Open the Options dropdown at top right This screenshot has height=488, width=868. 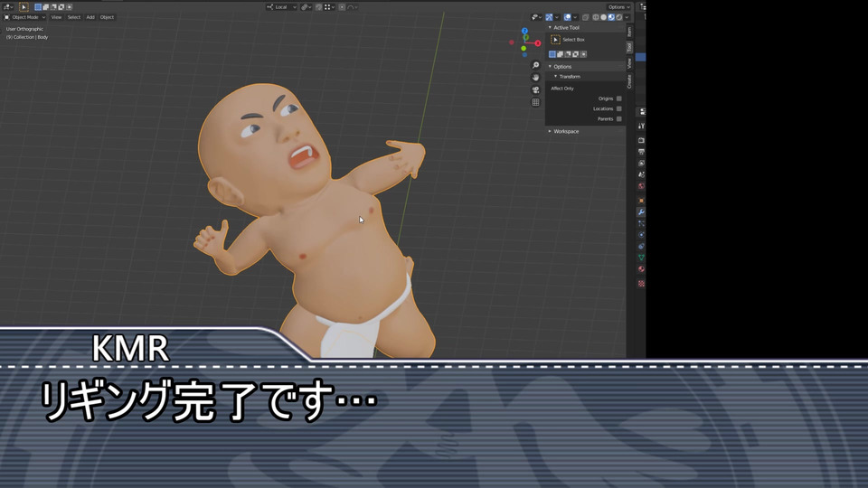point(618,7)
